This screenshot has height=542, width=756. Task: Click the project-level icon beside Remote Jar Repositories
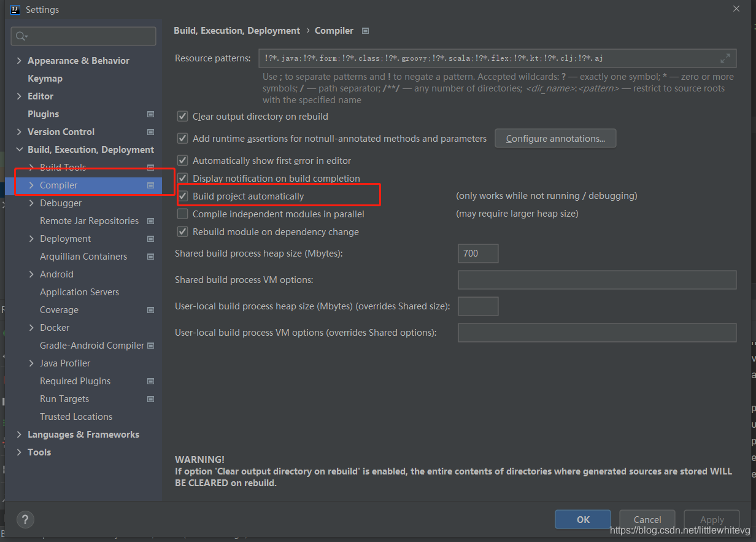pyautogui.click(x=150, y=221)
